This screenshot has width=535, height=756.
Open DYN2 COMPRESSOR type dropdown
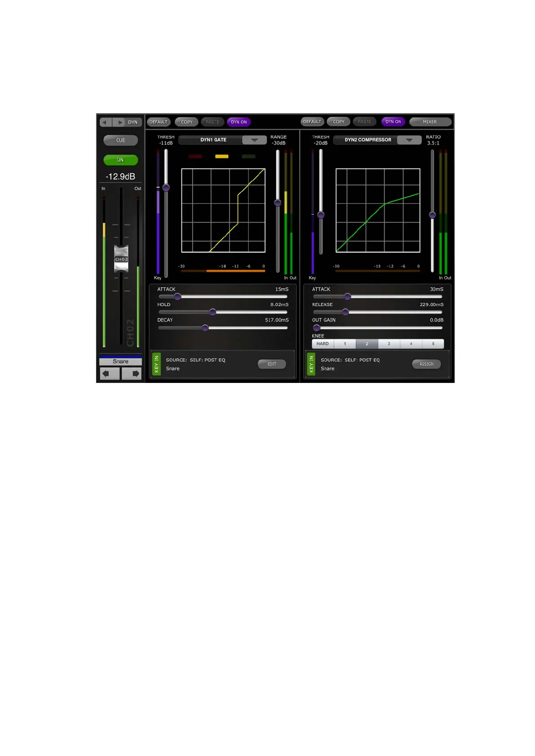[409, 140]
